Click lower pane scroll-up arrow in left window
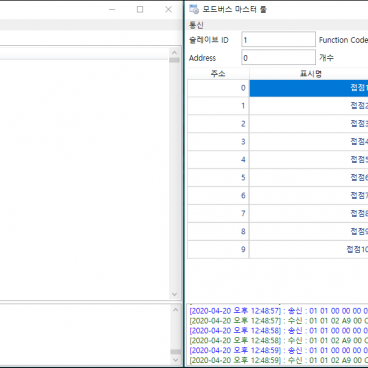This screenshot has height=368, width=368. coord(176,310)
